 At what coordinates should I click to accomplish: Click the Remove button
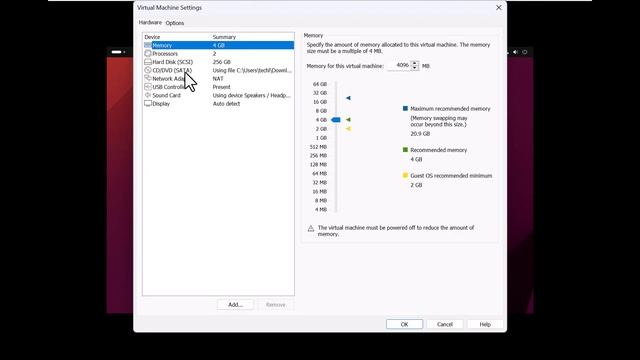tap(276, 304)
